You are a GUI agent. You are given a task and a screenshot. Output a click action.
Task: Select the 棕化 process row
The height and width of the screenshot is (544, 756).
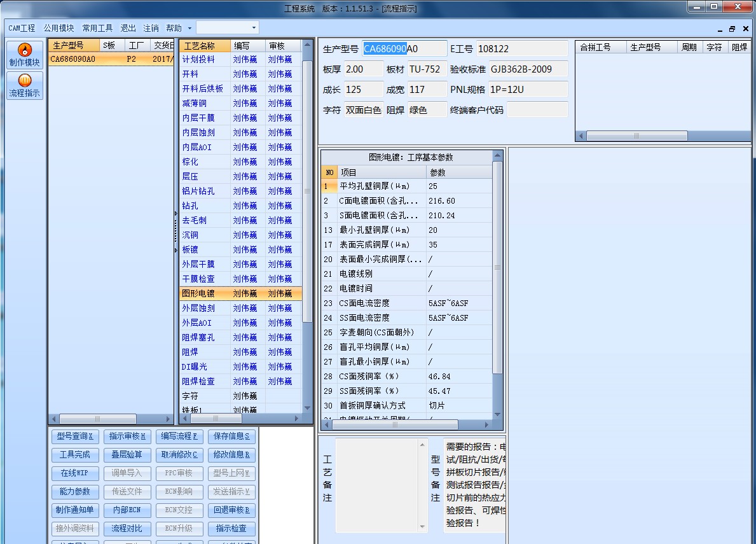240,162
